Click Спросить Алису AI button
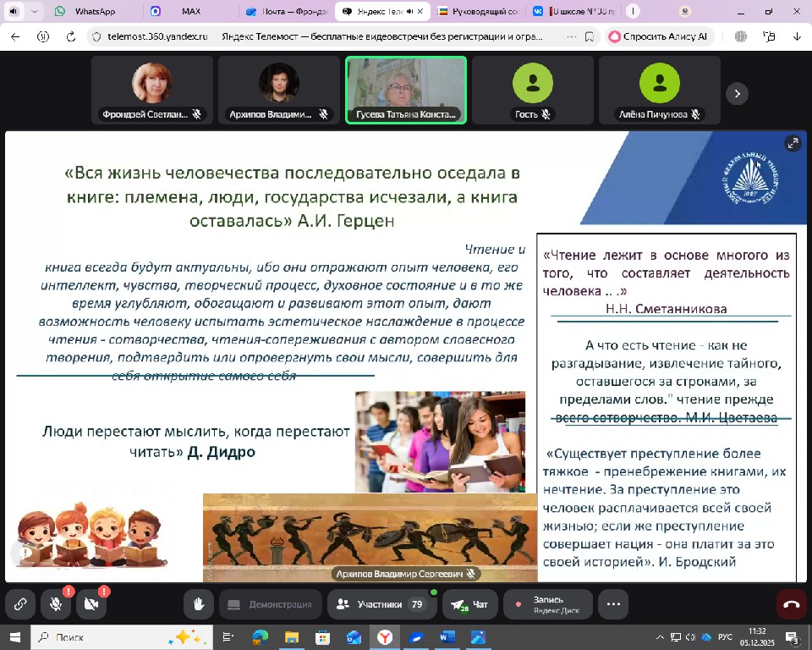 660,36
